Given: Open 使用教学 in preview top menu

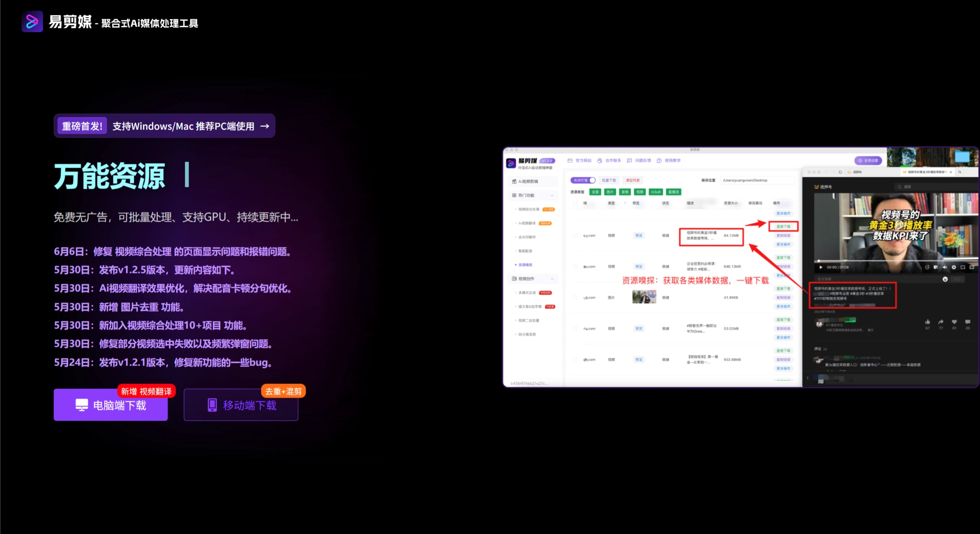Looking at the screenshot, I should click(669, 161).
